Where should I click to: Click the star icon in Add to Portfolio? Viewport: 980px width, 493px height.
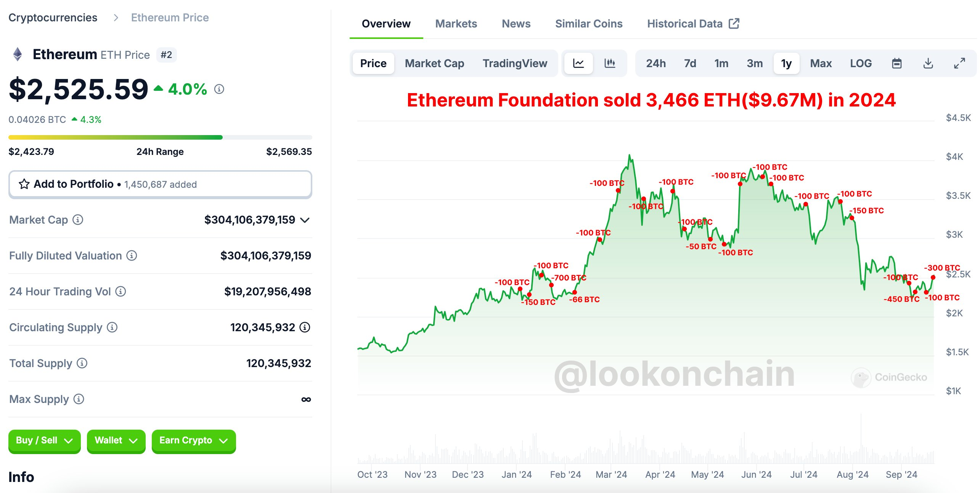point(24,184)
